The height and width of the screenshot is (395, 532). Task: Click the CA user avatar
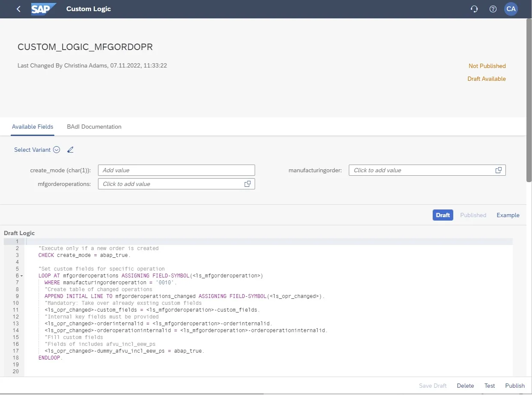point(511,9)
